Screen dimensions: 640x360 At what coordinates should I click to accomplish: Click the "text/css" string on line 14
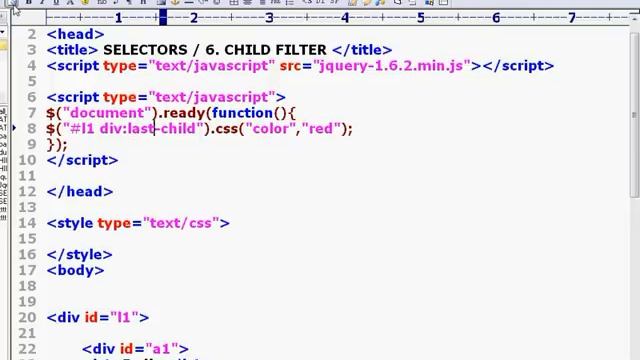[181, 223]
